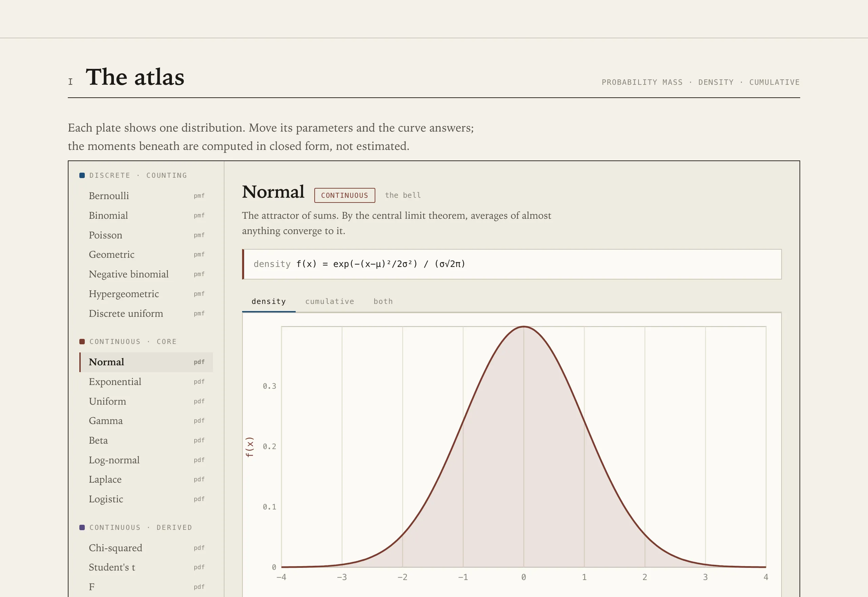Choose the Logistic distribution
Viewport: 868px width, 597px height.
click(146, 499)
